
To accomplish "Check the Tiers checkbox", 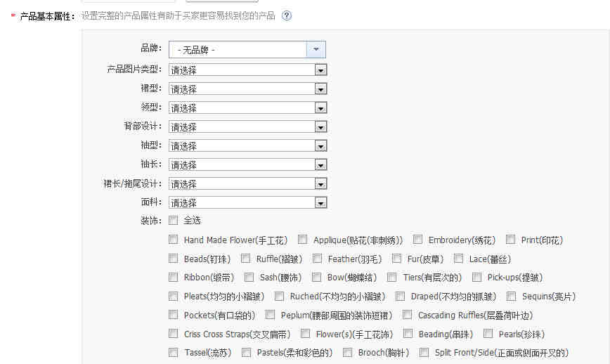I will tap(391, 277).
